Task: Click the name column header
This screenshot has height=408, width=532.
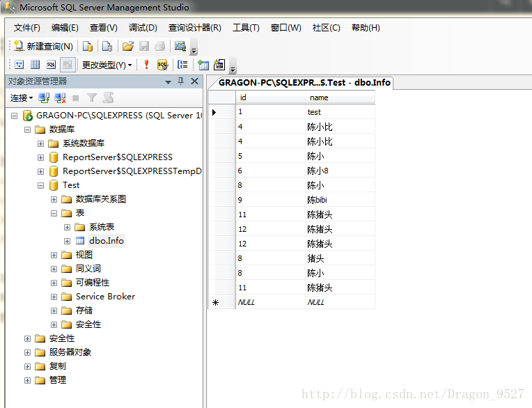Action: [x=340, y=97]
